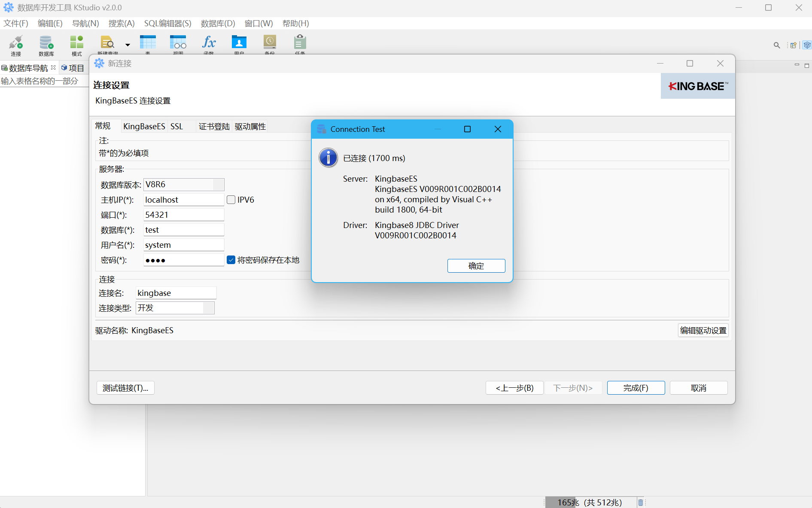Switch to the 项目 tab
This screenshot has height=508, width=812.
[x=73, y=68]
